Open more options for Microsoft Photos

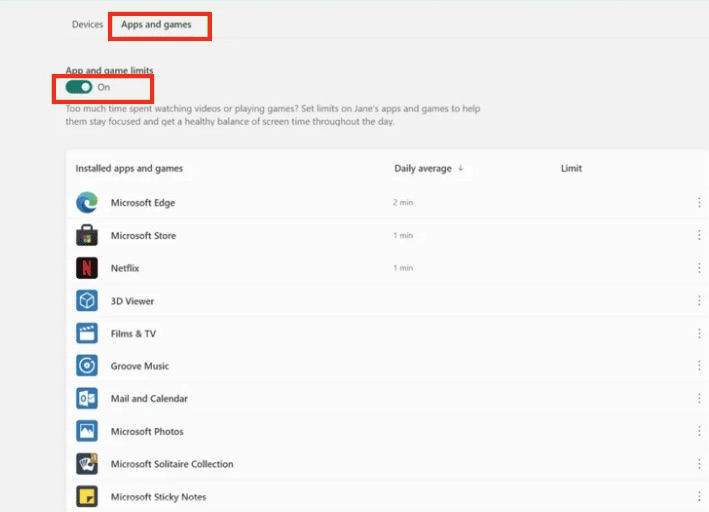pyautogui.click(x=699, y=432)
